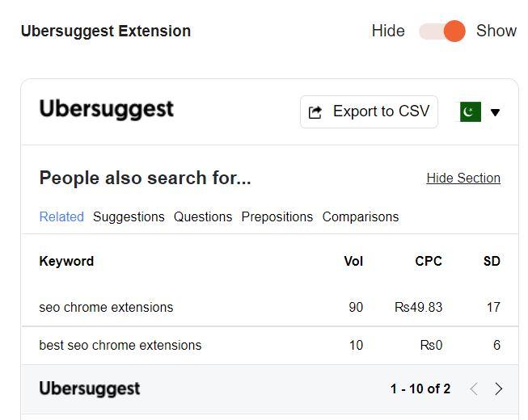Sort by the CPC column header
Viewport: 528px width, 420px height.
(429, 261)
